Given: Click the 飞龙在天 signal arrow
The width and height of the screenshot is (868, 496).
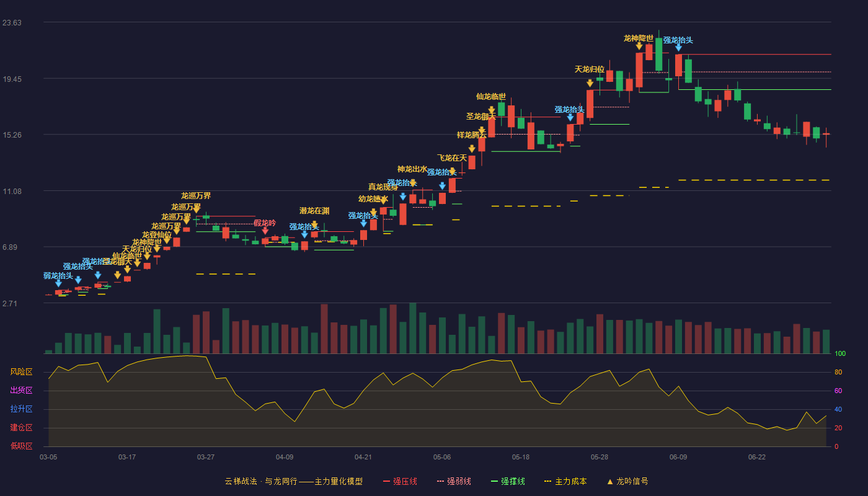Looking at the screenshot, I should point(452,171).
